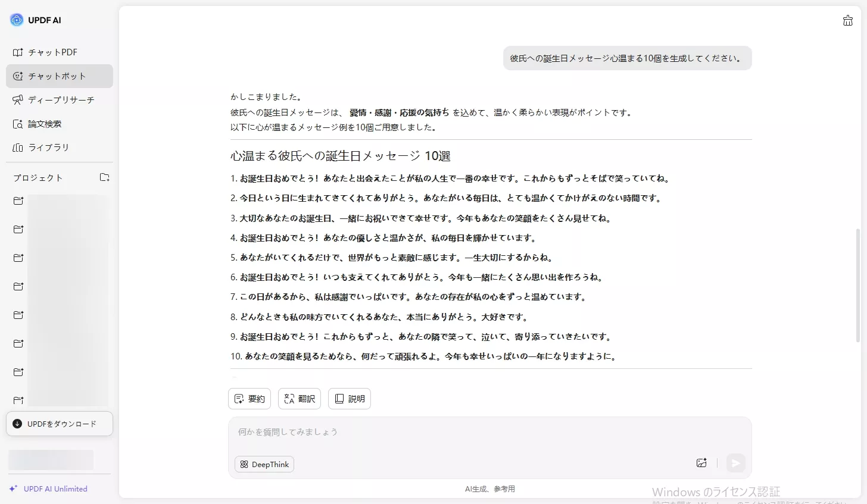This screenshot has width=867, height=504.
Task: Click message 1 about 私の人生で一番の幸せ
Action: [x=451, y=179]
